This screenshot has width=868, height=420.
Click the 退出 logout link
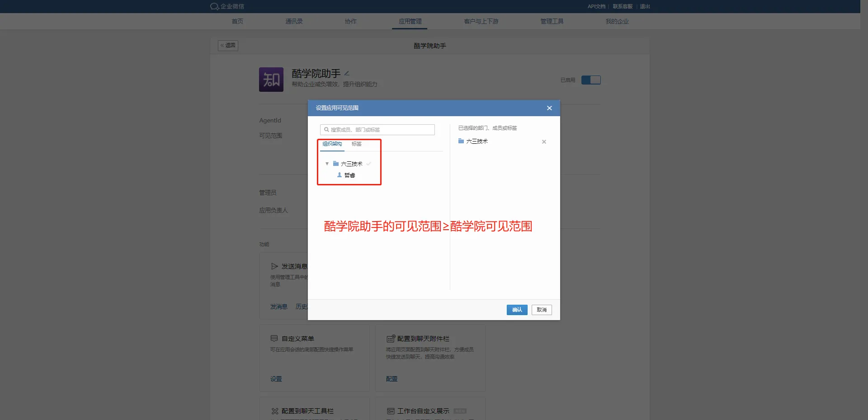(x=645, y=6)
